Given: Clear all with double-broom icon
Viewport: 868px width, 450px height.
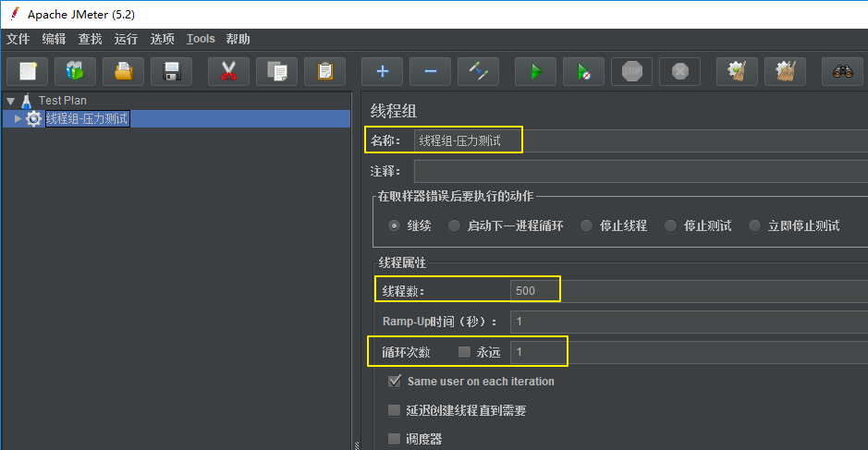Looking at the screenshot, I should tap(785, 71).
